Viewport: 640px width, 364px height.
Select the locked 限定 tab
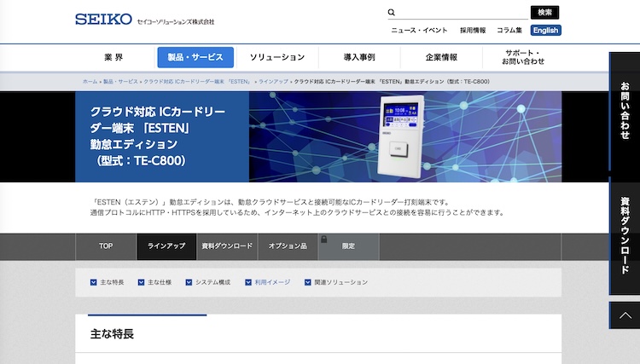pyautogui.click(x=348, y=246)
